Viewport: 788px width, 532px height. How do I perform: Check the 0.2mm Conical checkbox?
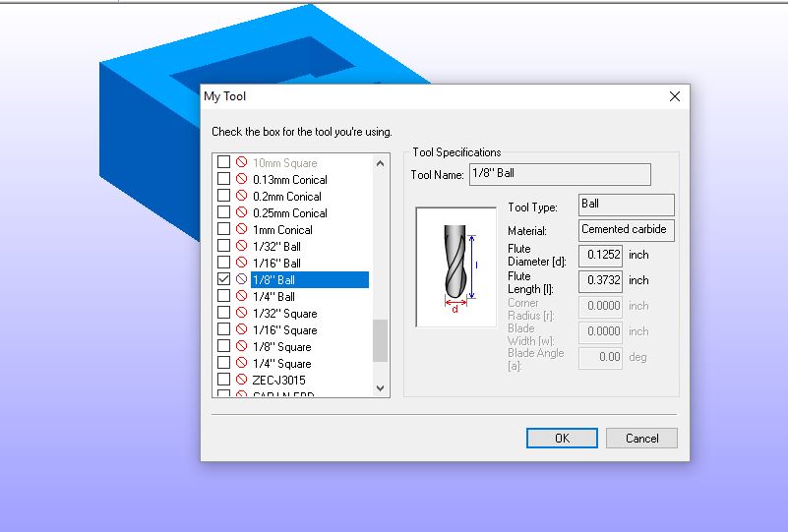223,196
